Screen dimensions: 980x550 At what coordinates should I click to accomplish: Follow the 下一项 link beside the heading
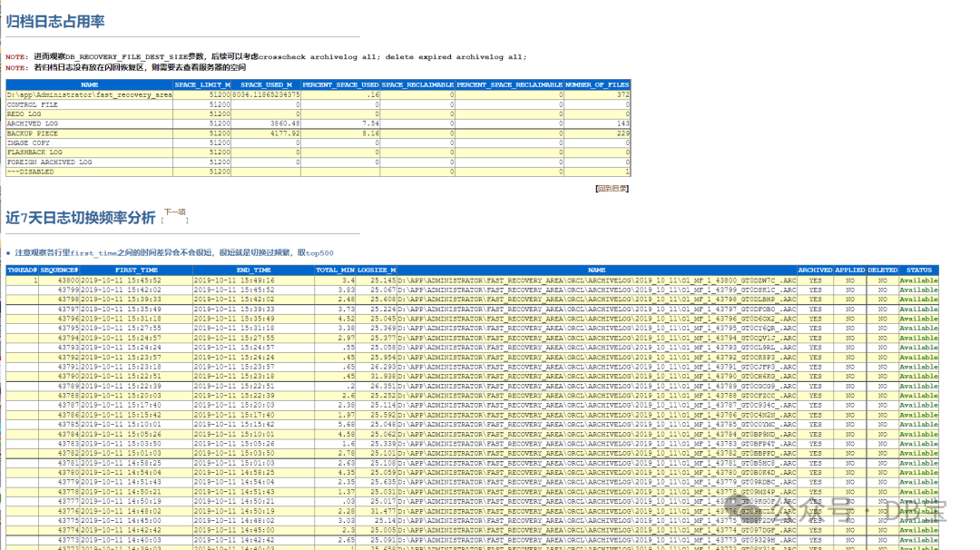tap(175, 212)
